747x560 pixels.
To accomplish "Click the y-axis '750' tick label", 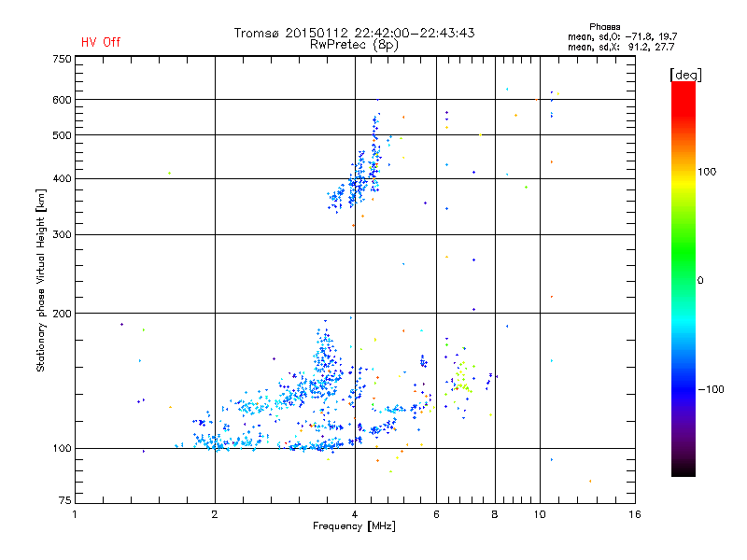I will click(x=62, y=59).
